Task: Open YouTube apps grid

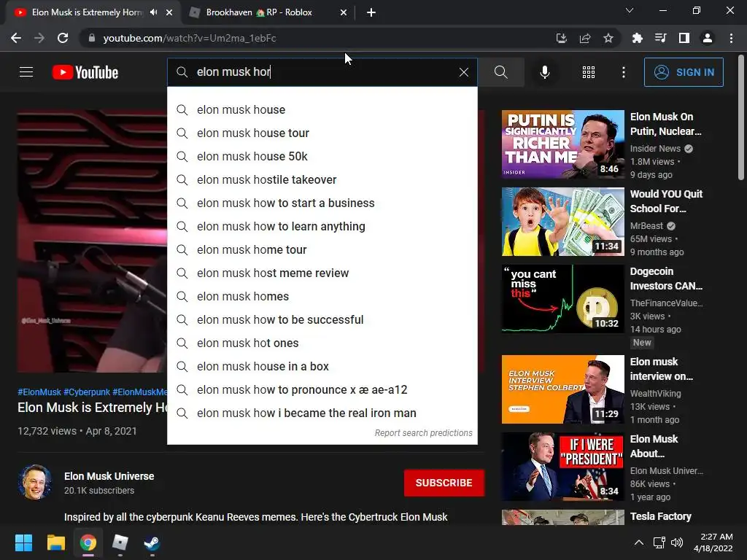Action: (589, 72)
